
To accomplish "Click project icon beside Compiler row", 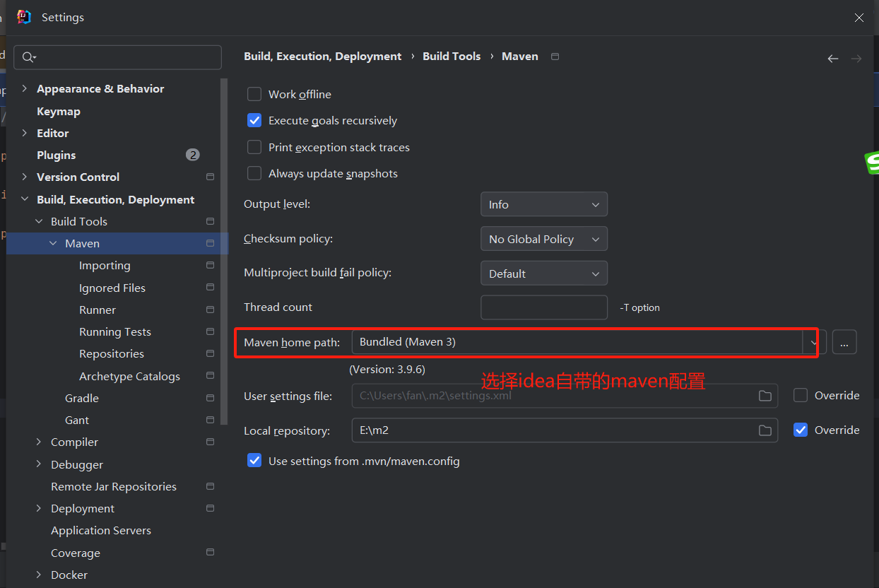I will pyautogui.click(x=210, y=442).
